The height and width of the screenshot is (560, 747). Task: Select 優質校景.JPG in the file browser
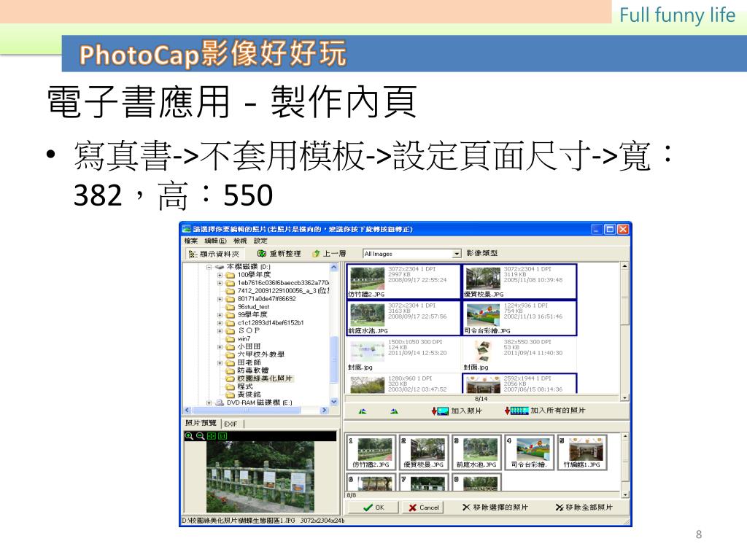pos(519,281)
